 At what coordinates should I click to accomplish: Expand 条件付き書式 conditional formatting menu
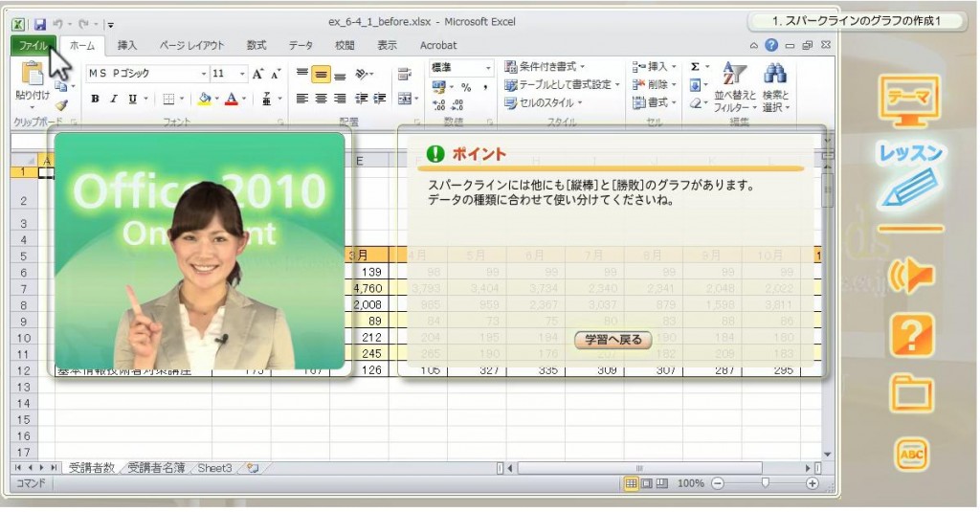545,66
